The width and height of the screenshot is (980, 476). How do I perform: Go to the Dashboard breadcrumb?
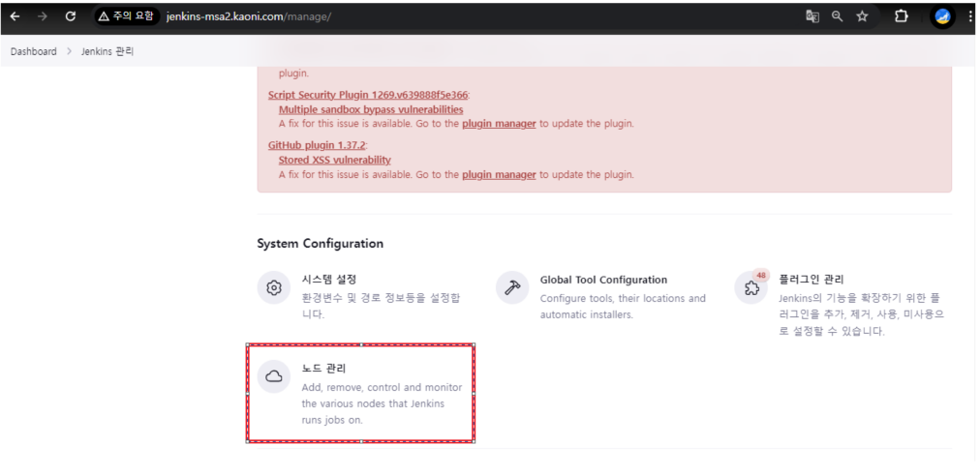tap(34, 52)
